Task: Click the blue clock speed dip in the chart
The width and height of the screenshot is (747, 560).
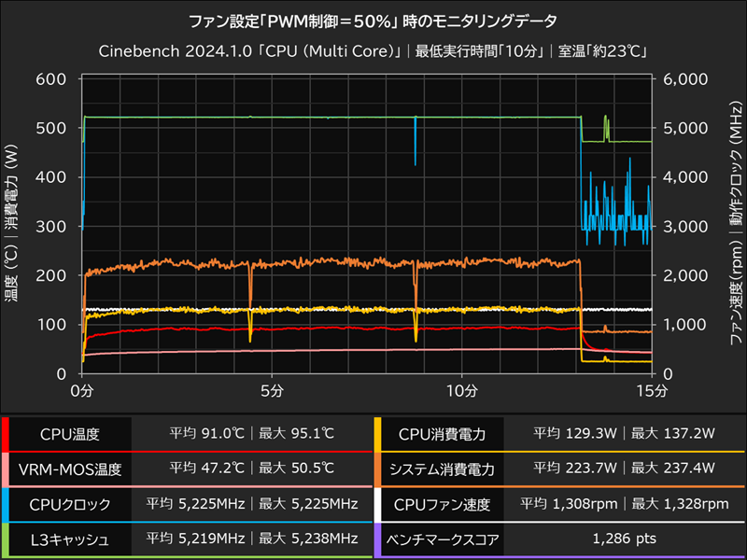Action: (x=416, y=140)
